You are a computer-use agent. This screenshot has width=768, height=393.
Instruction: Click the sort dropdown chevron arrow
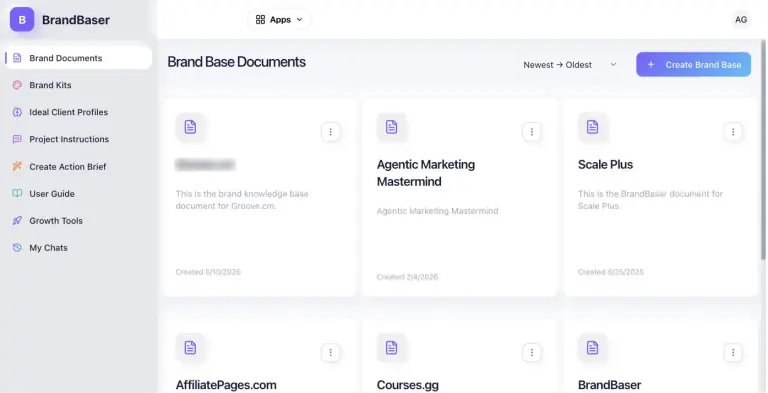(x=613, y=65)
